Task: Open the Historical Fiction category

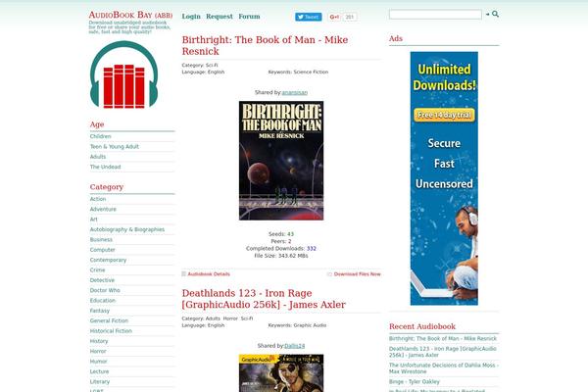Action: [111, 331]
